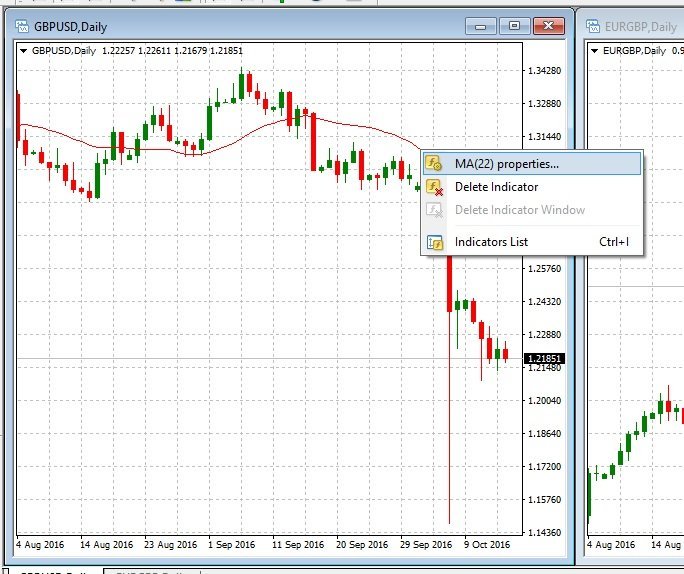The width and height of the screenshot is (684, 574).
Task: Click the GBPUSD,Daily window chart icon
Action: point(22,26)
